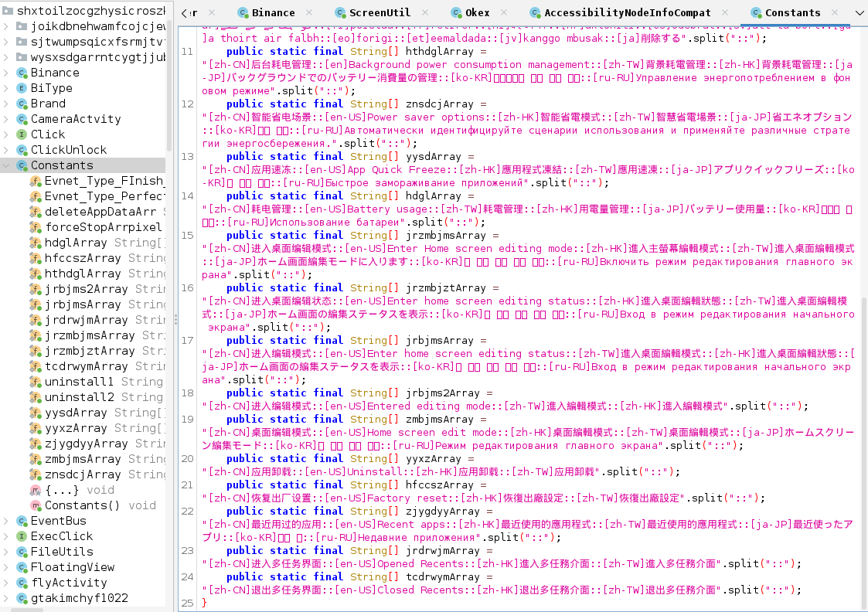Click the static initializer {...} icon

tap(36, 490)
